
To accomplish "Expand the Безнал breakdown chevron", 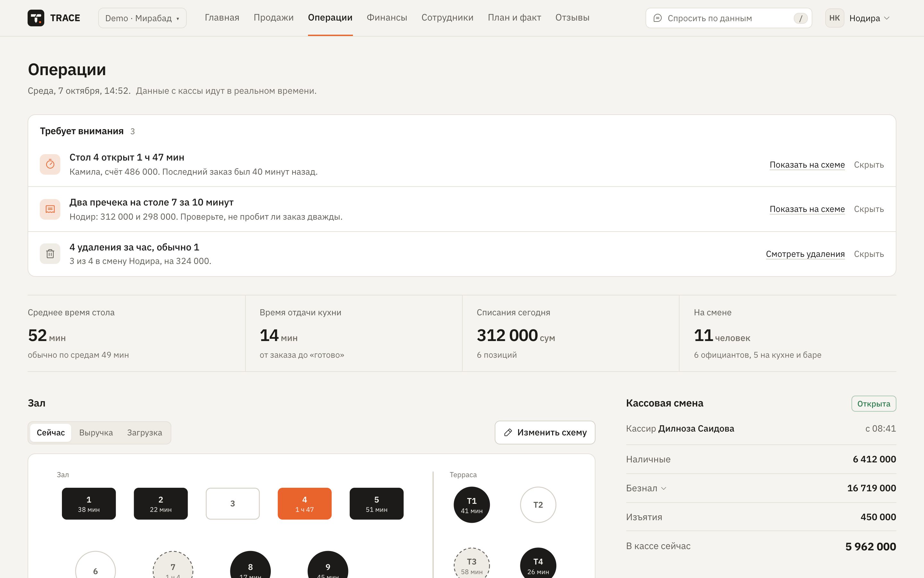I will point(663,488).
